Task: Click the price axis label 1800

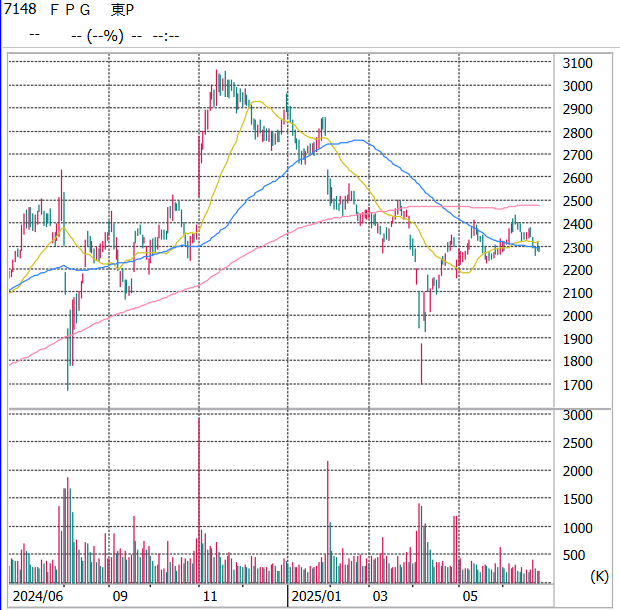Action: point(577,361)
